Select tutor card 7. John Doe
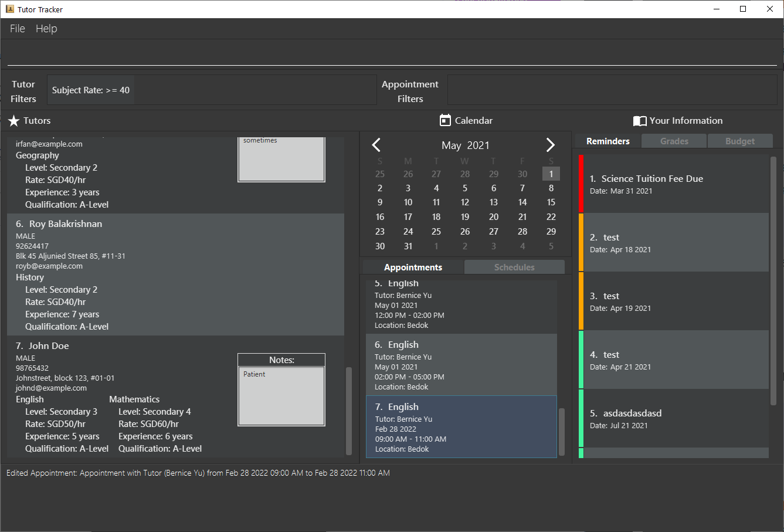The width and height of the screenshot is (784, 532). (175, 397)
